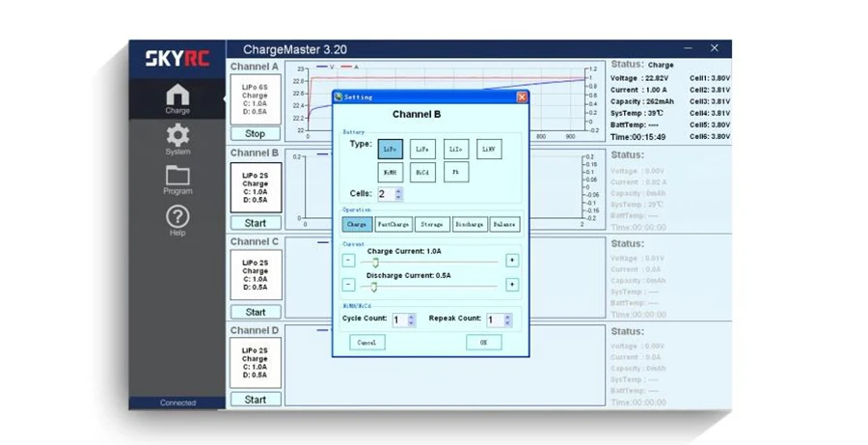Increase discharge current with plus button
The image size is (868, 445).
[512, 285]
